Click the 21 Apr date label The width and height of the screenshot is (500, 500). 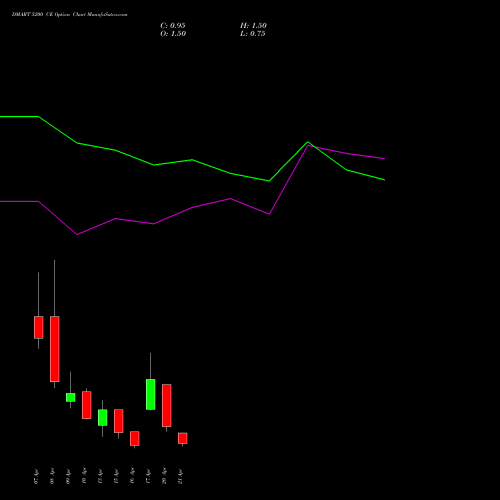pyautogui.click(x=180, y=476)
